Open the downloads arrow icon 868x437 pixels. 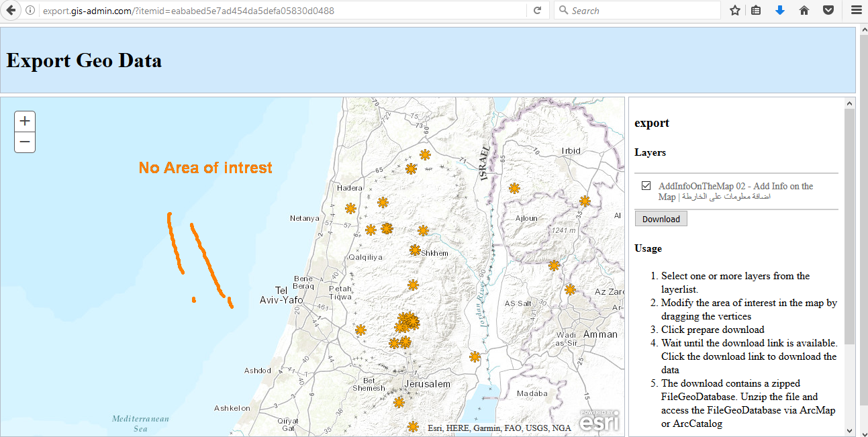779,11
